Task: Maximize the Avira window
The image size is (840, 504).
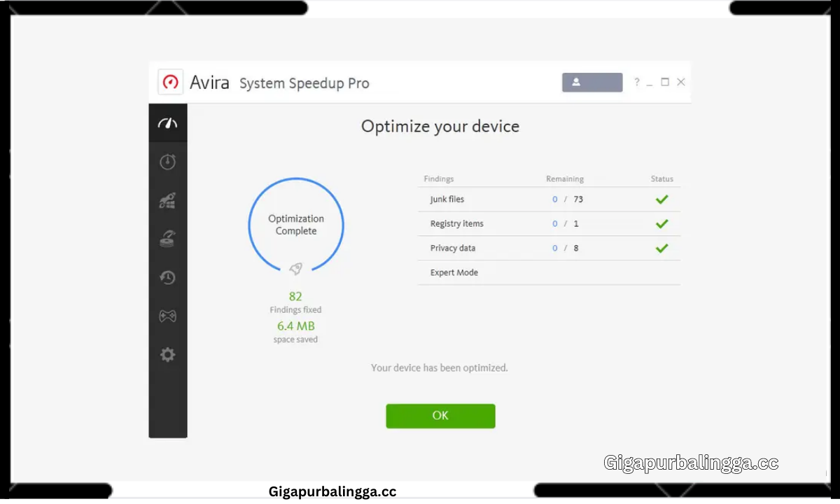Action: [x=665, y=82]
